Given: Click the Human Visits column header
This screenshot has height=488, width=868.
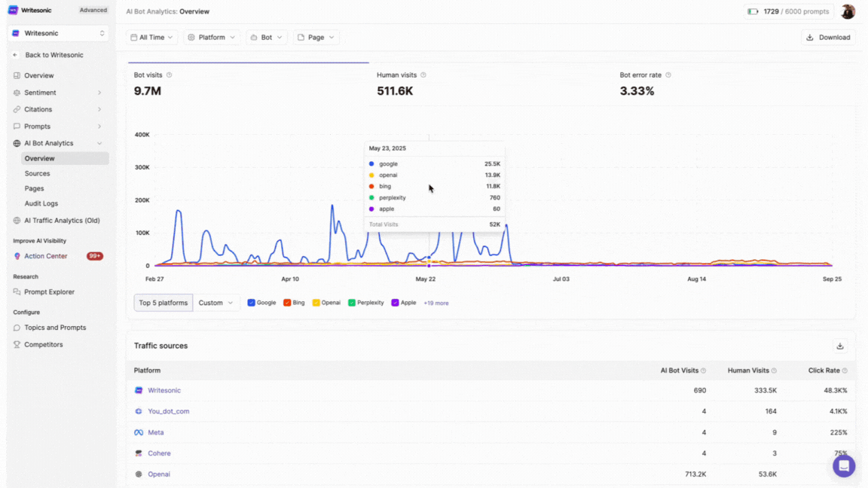Looking at the screenshot, I should (x=748, y=371).
